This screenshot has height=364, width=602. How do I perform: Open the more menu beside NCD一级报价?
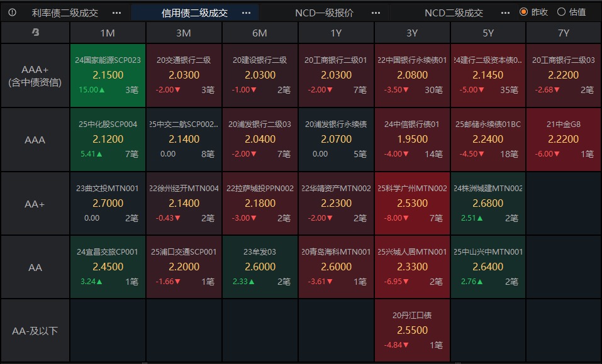pyautogui.click(x=376, y=13)
